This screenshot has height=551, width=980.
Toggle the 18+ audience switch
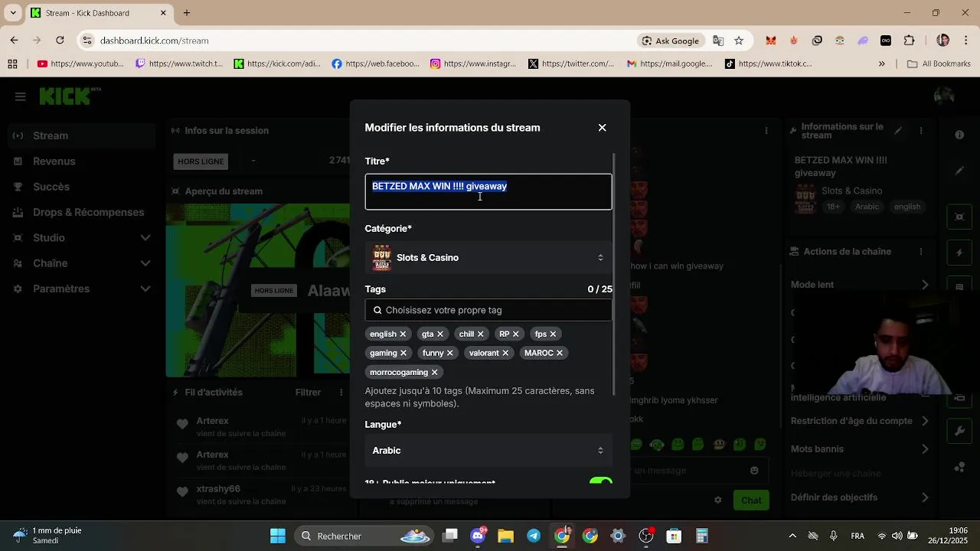point(601,482)
